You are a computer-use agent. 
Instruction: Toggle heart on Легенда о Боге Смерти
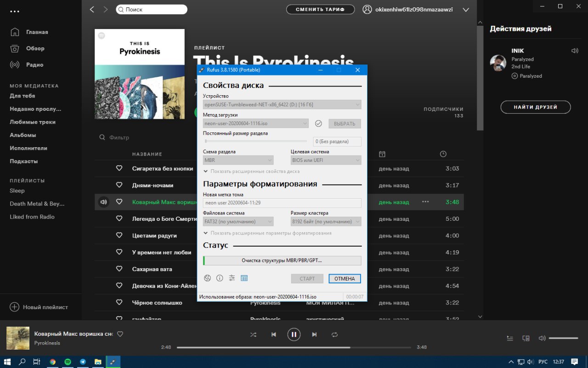[119, 218]
